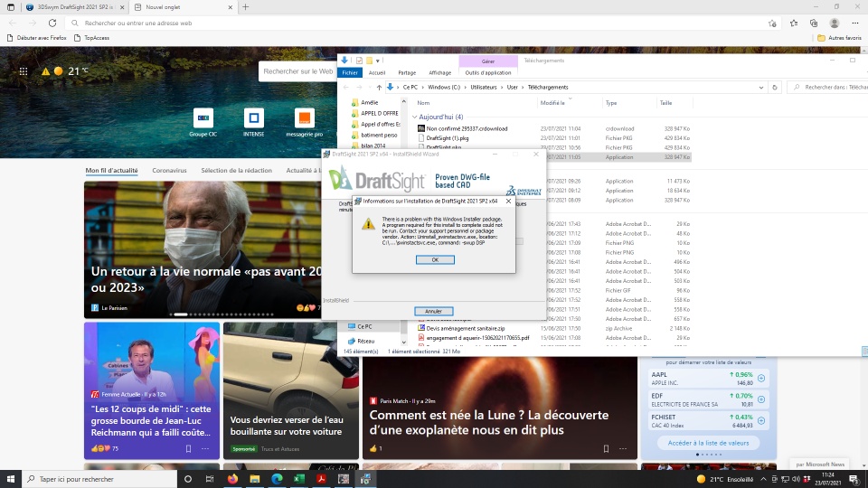Click Accéder à la liste de valeurs

tap(708, 443)
